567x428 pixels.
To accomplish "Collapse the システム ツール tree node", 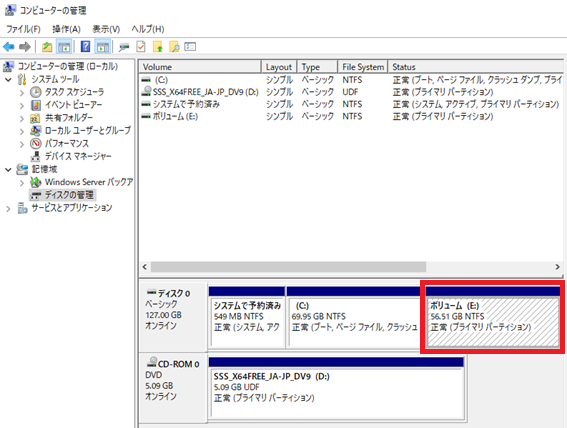I will (x=8, y=79).
